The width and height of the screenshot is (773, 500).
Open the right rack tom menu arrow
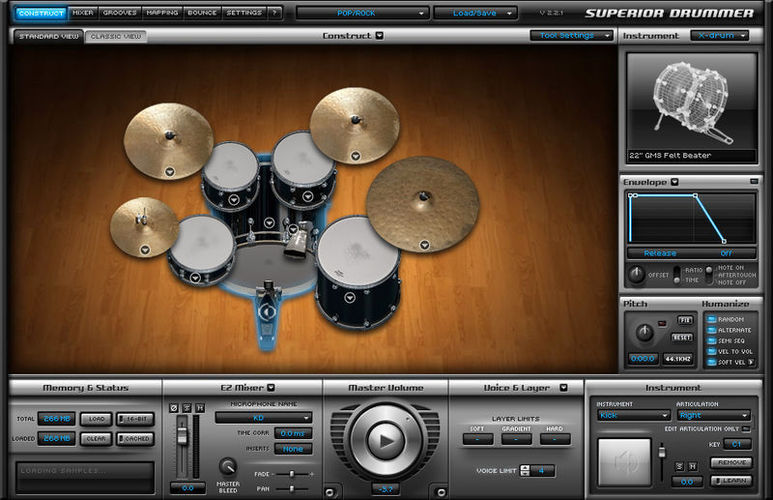[x=308, y=196]
